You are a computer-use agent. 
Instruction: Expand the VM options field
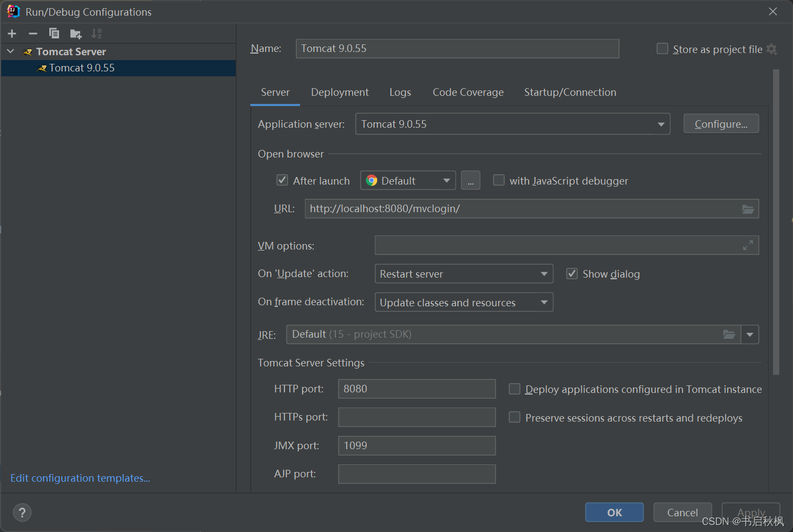(x=748, y=245)
